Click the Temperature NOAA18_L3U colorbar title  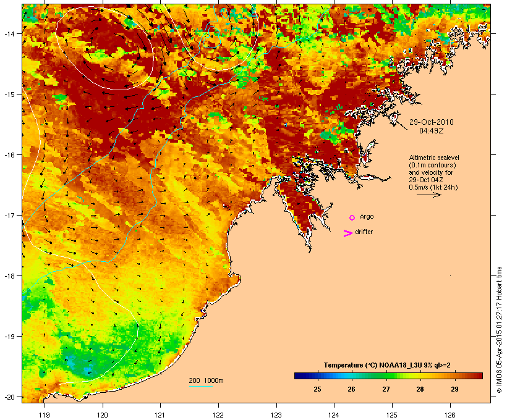[x=387, y=365]
